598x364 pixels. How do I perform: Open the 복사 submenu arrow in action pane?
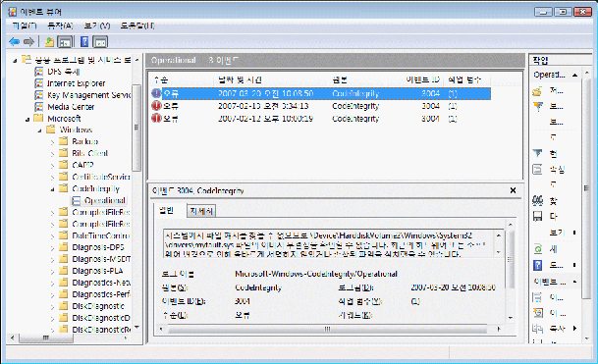click(574, 328)
